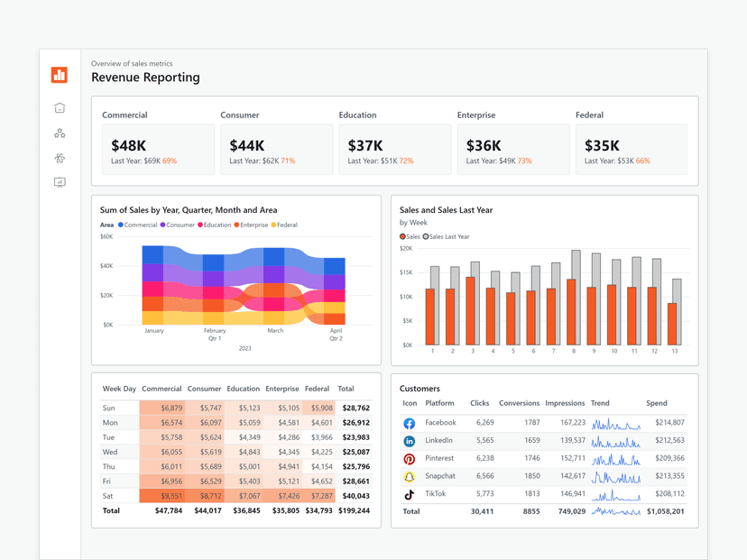This screenshot has width=747, height=560.
Task: Select the stars sidebar icon
Action: [59, 133]
